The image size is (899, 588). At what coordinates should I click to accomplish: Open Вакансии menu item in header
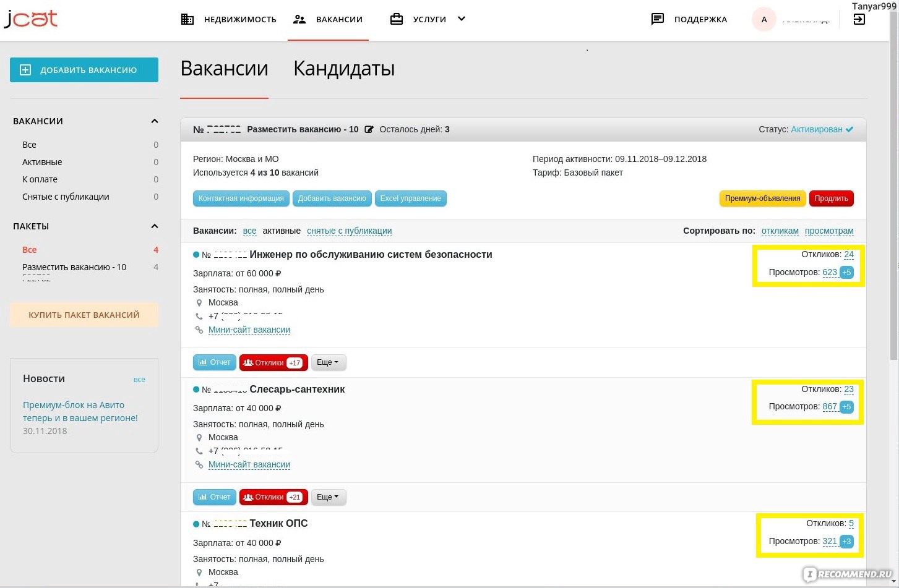click(x=339, y=19)
